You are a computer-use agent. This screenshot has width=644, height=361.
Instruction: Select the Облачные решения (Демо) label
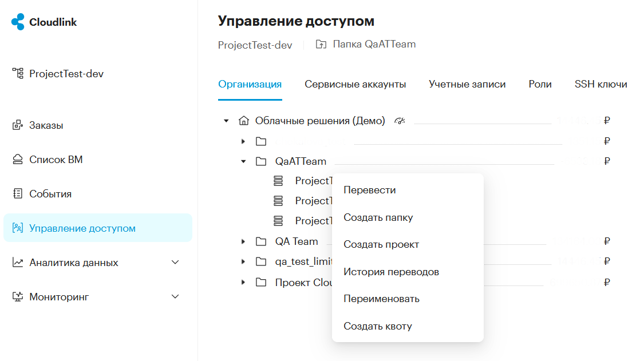point(321,121)
